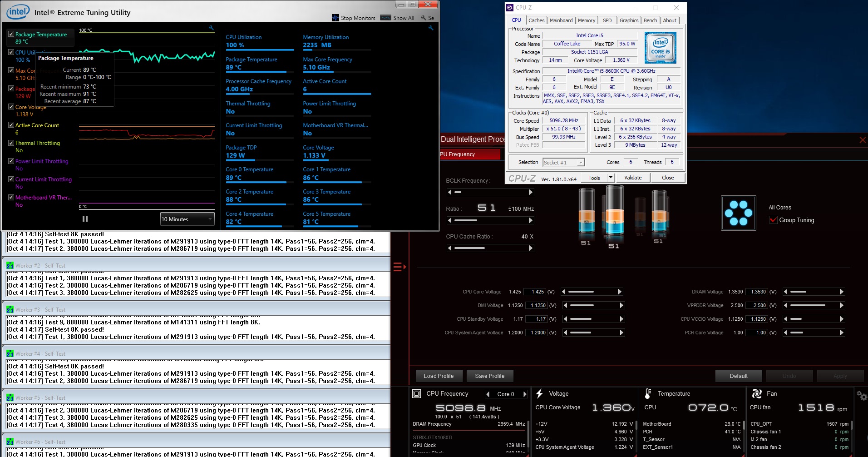868x457 pixels.
Task: Open monitor panel wrench icon at right
Action: coord(431,28)
